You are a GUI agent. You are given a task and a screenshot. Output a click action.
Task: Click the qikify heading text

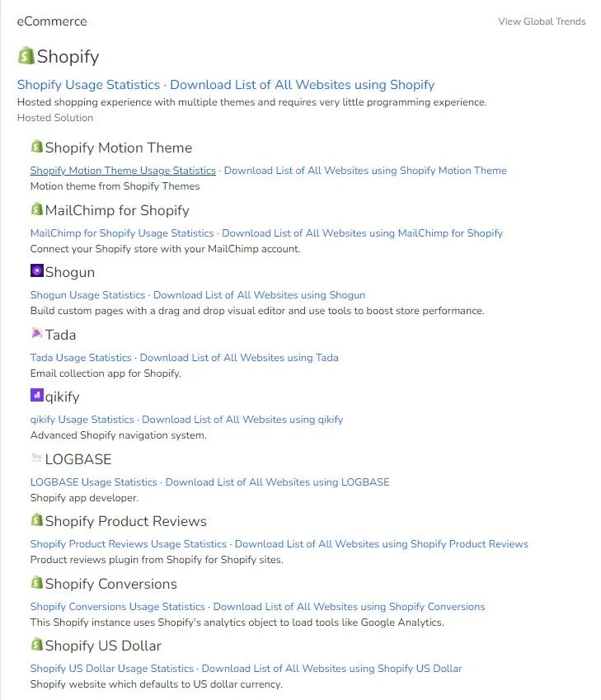click(x=62, y=397)
